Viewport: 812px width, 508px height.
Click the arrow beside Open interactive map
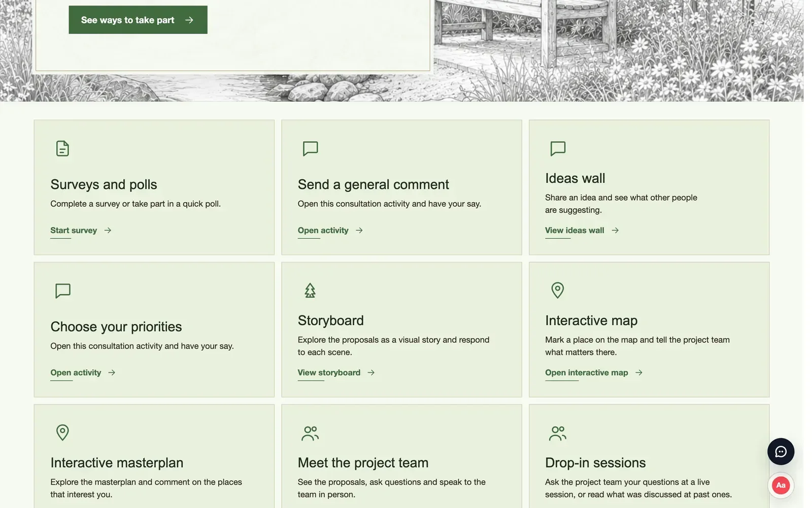(639, 372)
